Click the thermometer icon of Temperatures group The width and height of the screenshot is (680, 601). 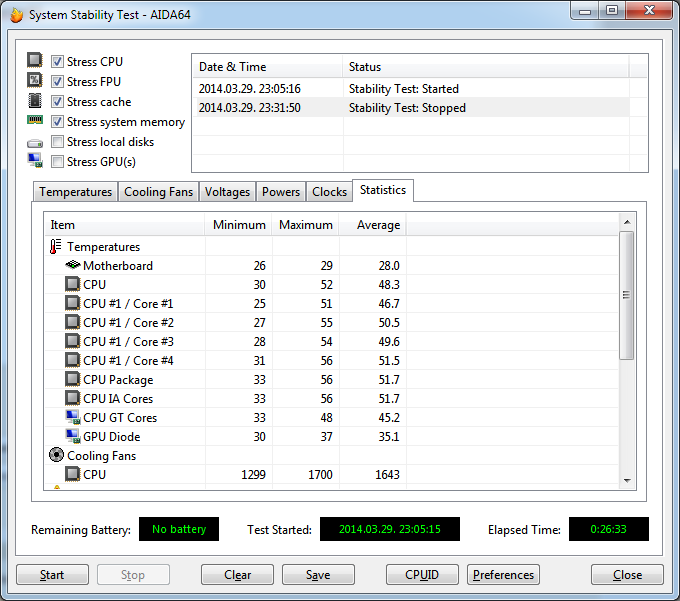[x=55, y=246]
